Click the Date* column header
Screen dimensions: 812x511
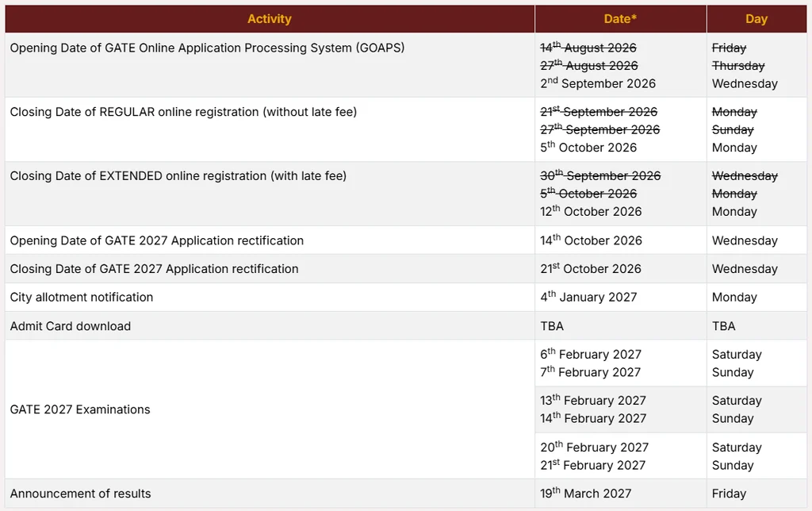click(620, 19)
